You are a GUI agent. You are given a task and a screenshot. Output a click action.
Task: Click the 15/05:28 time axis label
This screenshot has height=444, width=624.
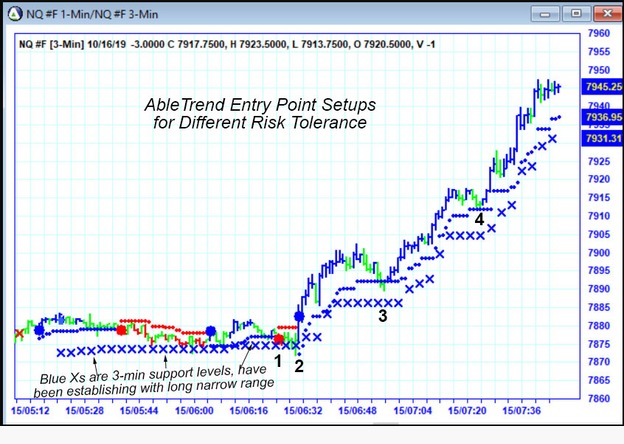[84, 410]
